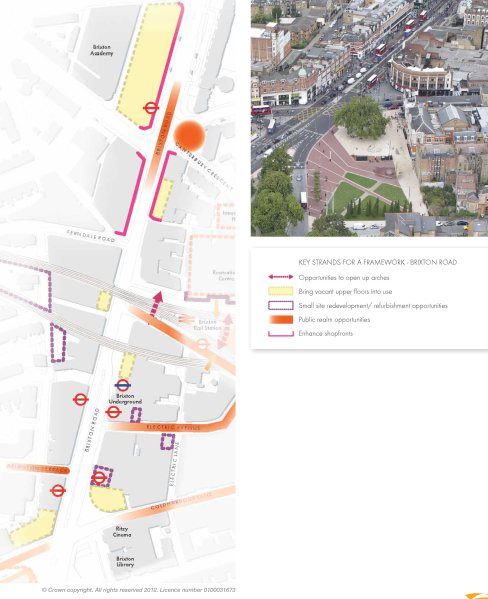Select the narrow purple dashed outline west of railway viaduct
The height and width of the screenshot is (599, 488).
point(58,343)
